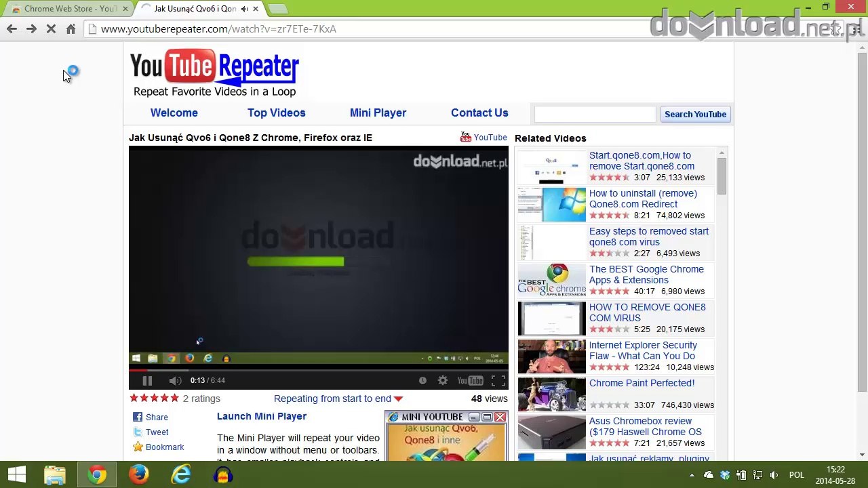Viewport: 868px width, 488px height.
Task: Switch the video to fullscreen
Action: 498,380
